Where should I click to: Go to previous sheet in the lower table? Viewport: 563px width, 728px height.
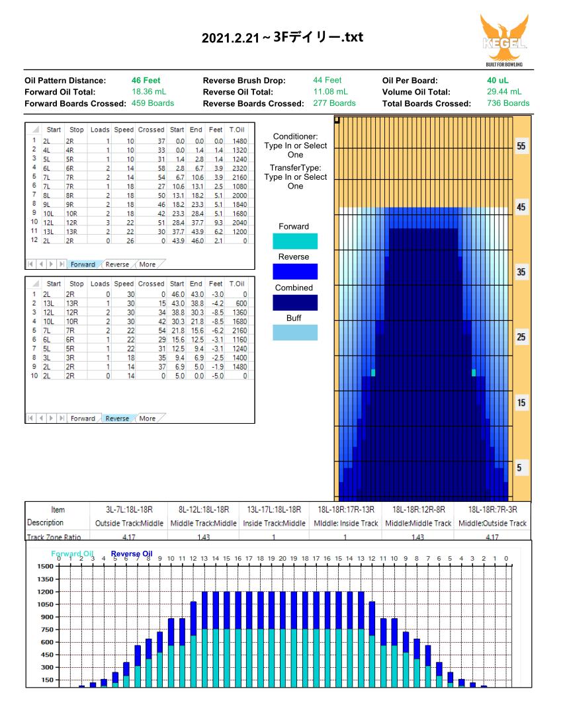coord(41,419)
